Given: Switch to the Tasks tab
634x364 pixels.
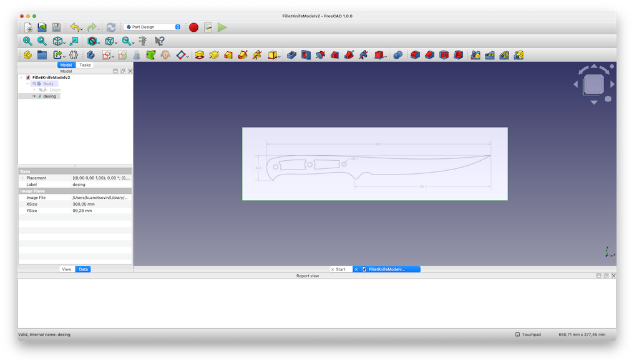Looking at the screenshot, I should [x=85, y=65].
